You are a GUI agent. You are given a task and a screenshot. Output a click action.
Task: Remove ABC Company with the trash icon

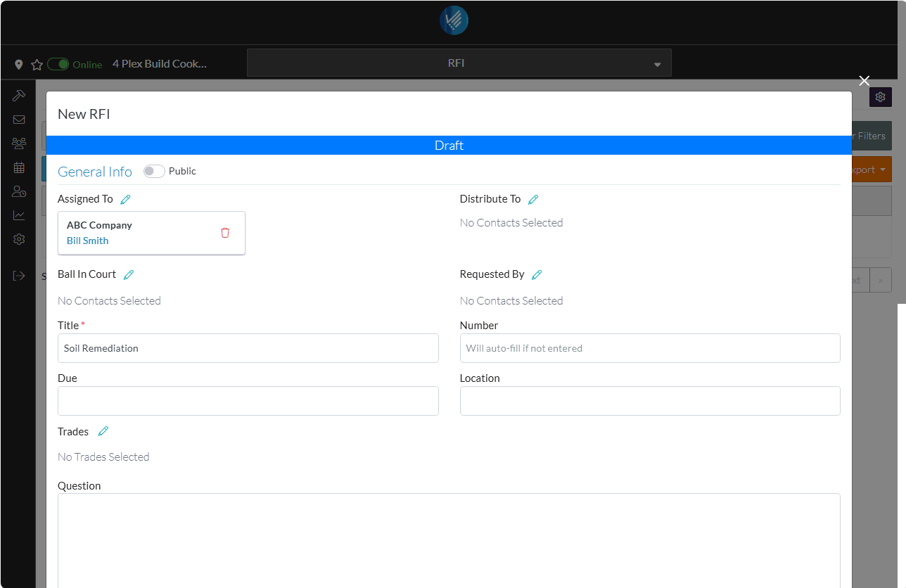pos(225,233)
